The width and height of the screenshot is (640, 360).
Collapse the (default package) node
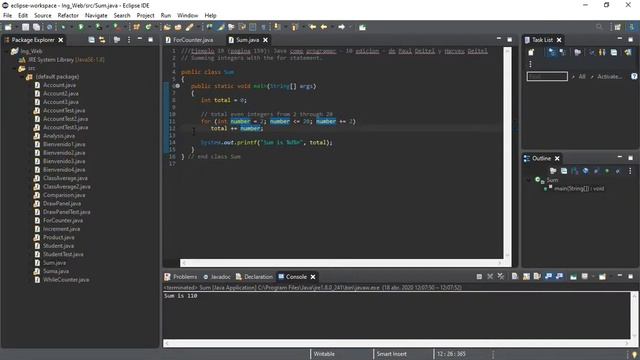click(x=22, y=77)
